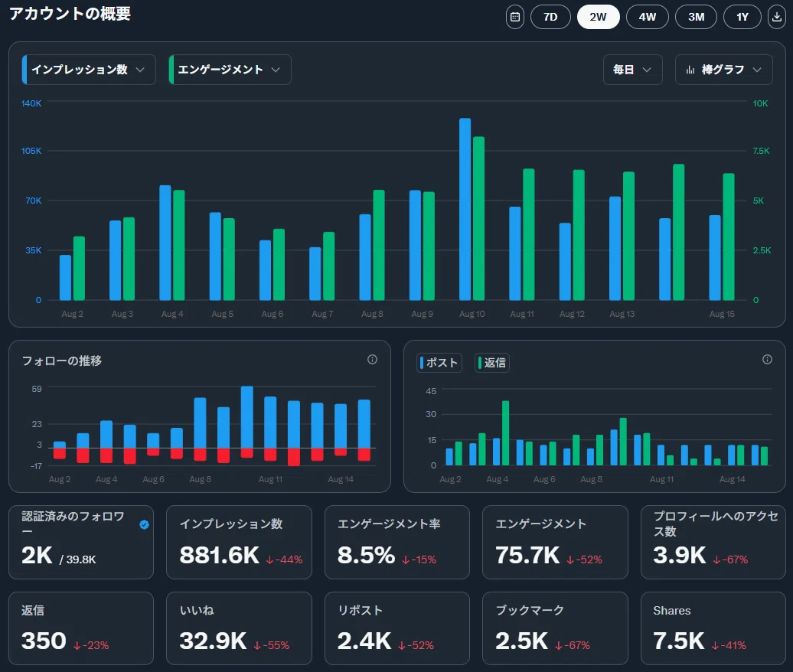The height and width of the screenshot is (672, 793).
Task: Select the 1Y time range
Action: pos(742,17)
